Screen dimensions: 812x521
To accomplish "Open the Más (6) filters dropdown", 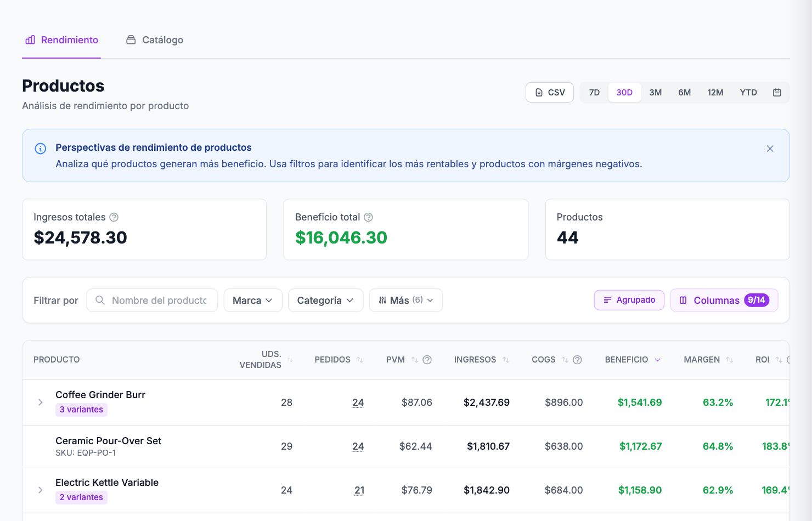I will pyautogui.click(x=406, y=300).
